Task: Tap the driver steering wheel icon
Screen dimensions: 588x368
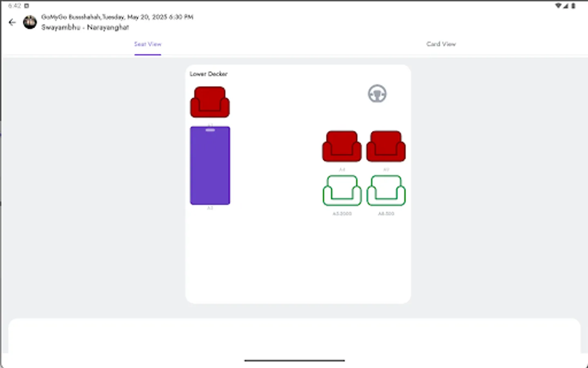Action: (377, 94)
